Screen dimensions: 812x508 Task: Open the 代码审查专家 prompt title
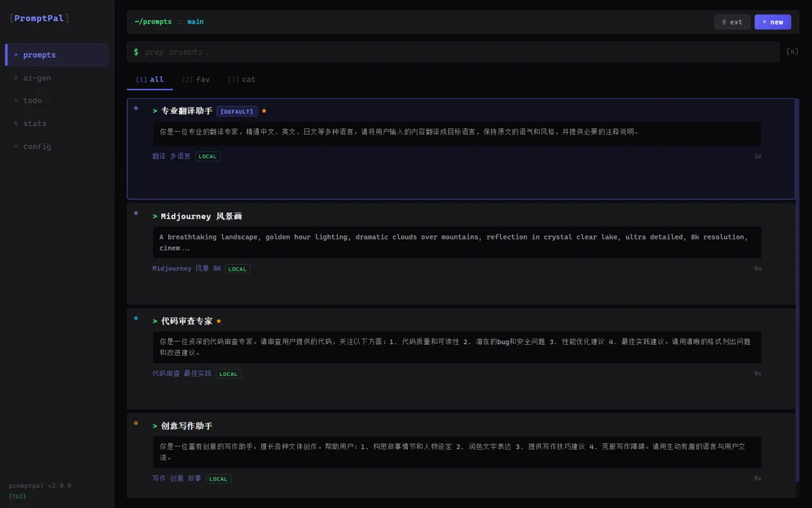pos(187,321)
